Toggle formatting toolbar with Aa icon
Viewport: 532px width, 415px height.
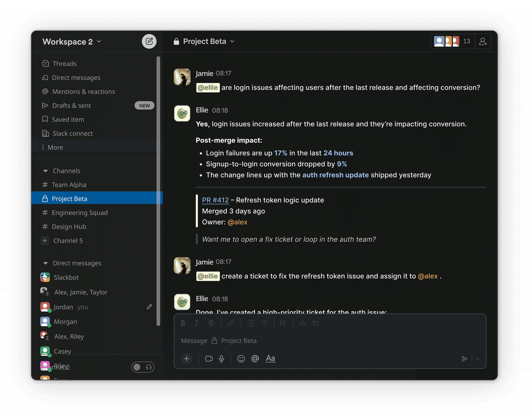click(270, 358)
